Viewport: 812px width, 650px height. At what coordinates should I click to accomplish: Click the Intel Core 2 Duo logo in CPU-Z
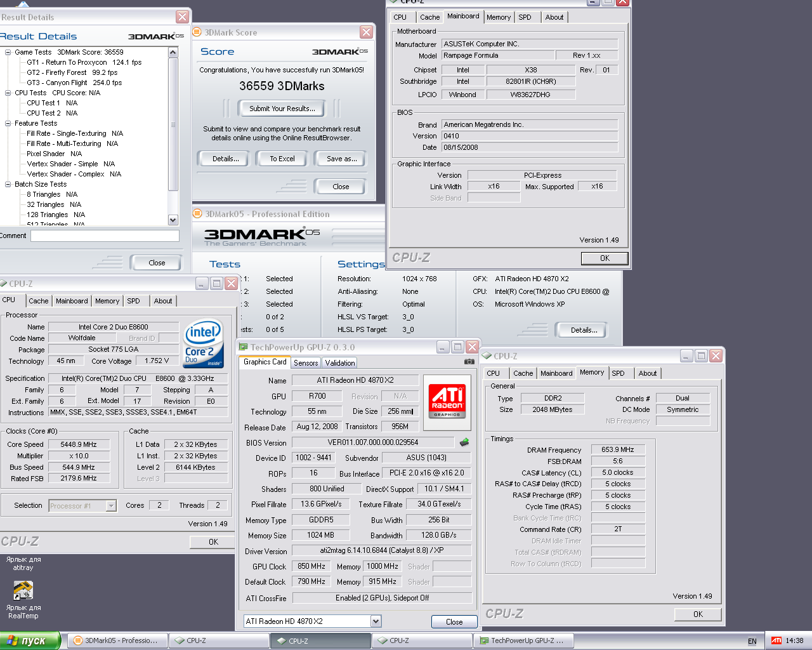pyautogui.click(x=204, y=343)
